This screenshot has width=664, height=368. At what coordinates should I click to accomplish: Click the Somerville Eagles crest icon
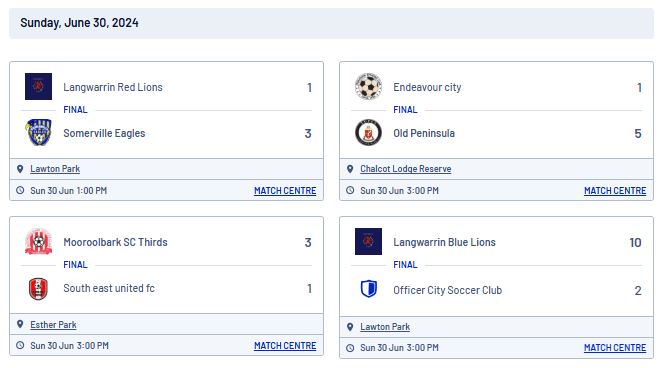tap(38, 132)
